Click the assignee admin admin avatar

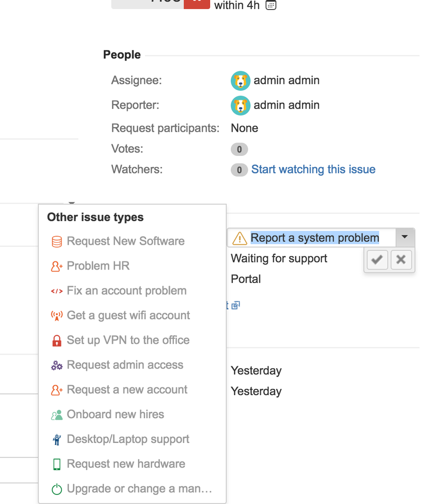[240, 81]
